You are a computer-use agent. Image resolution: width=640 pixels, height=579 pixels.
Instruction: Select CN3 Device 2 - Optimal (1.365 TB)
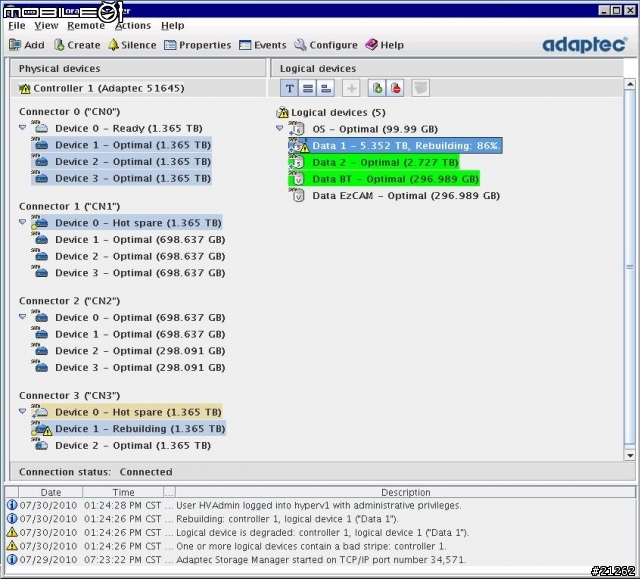click(x=133, y=446)
